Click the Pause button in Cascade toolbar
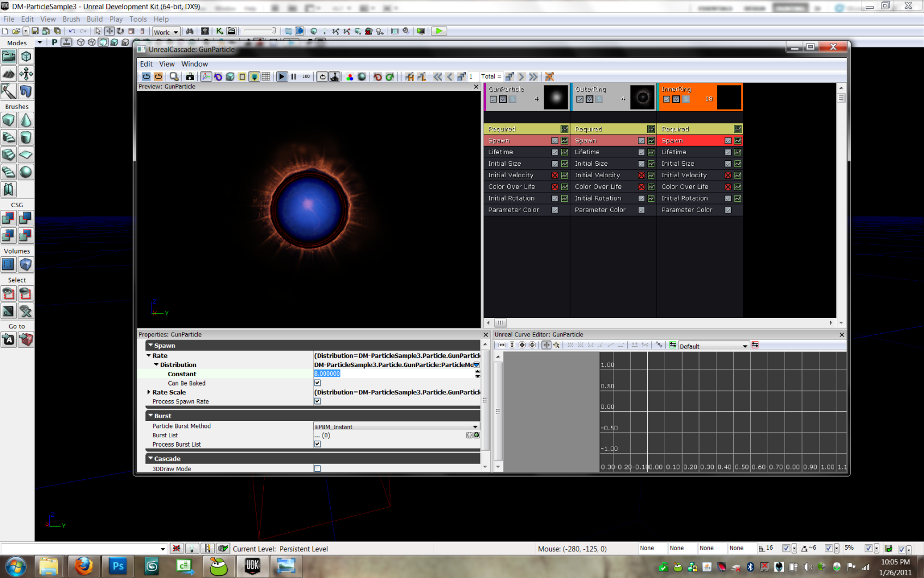Image resolution: width=924 pixels, height=578 pixels. [294, 77]
